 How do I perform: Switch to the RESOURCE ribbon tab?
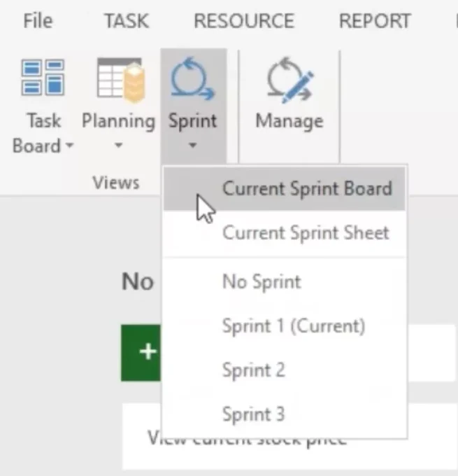click(x=244, y=20)
